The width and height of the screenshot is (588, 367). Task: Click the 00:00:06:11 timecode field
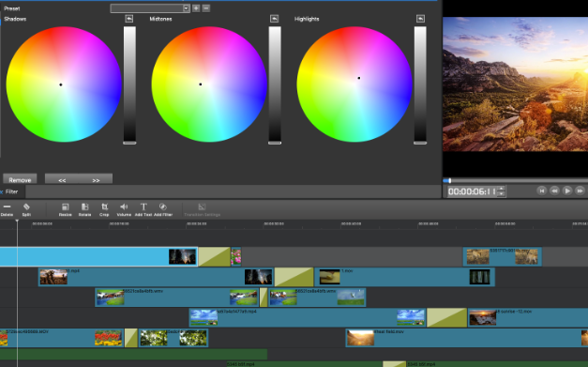(x=473, y=191)
